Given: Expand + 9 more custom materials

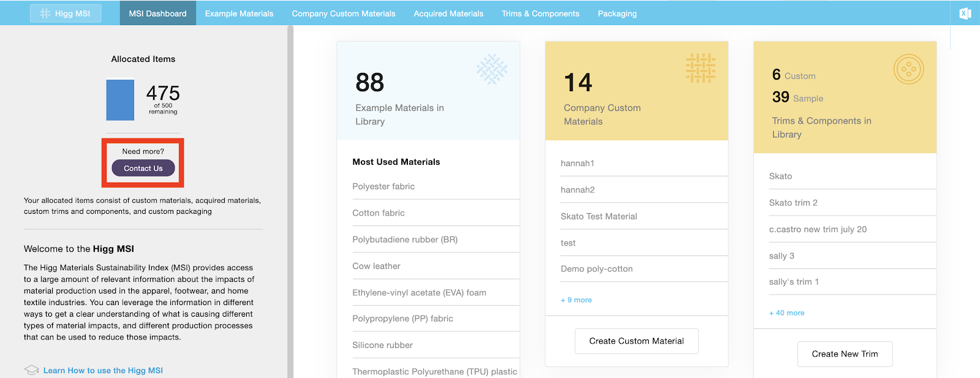Looking at the screenshot, I should (576, 300).
